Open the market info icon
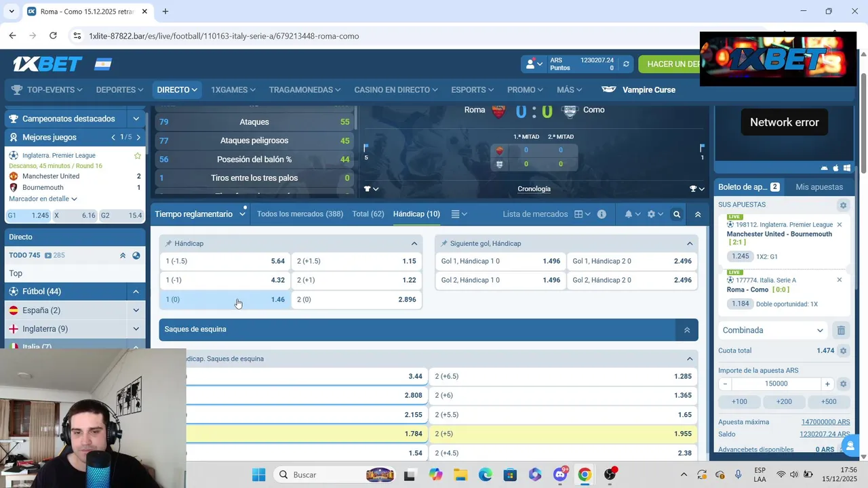 point(601,214)
